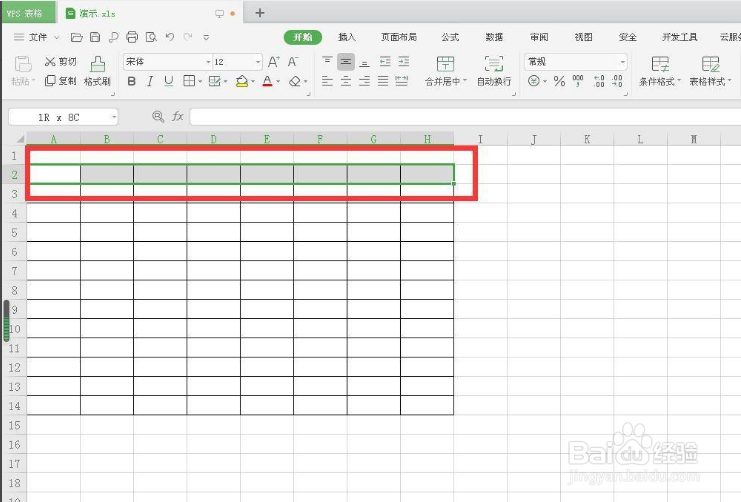
Task: Toggle bold formatting
Action: tap(132, 81)
